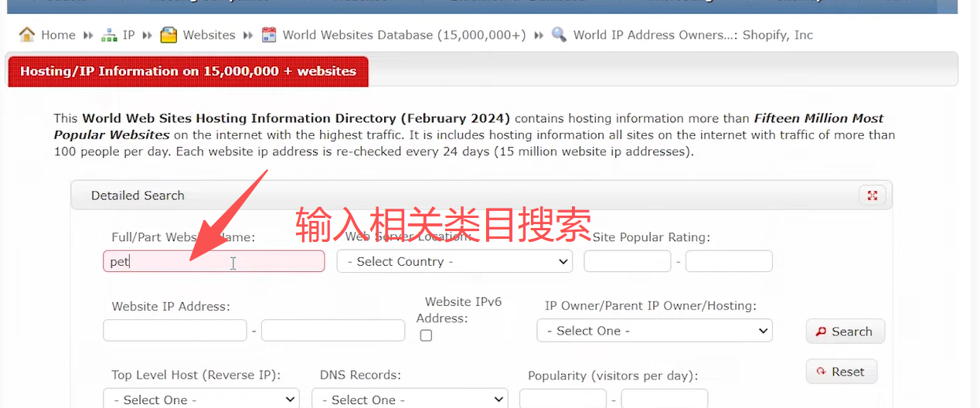Click the first Site Popular Rating field
The image size is (980, 408).
click(x=628, y=261)
